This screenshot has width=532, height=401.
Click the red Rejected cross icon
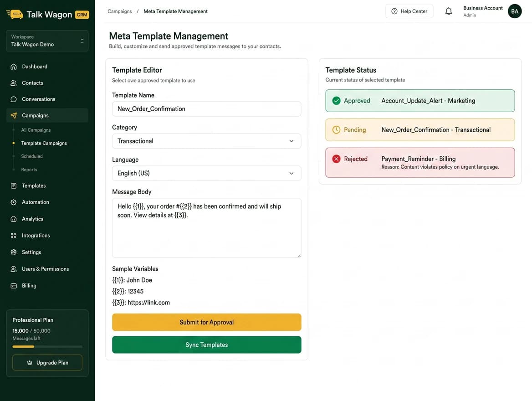point(336,159)
